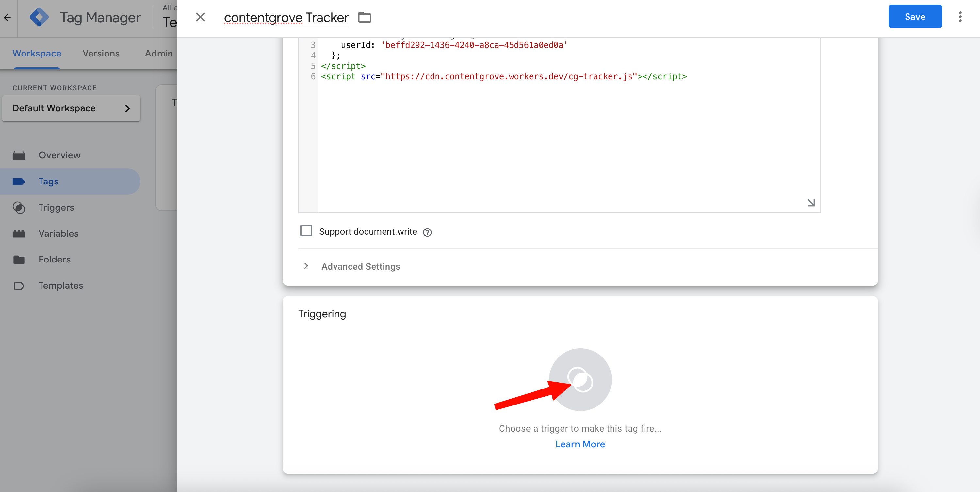Click the back arrow at top left
The height and width of the screenshot is (492, 980).
pos(7,18)
